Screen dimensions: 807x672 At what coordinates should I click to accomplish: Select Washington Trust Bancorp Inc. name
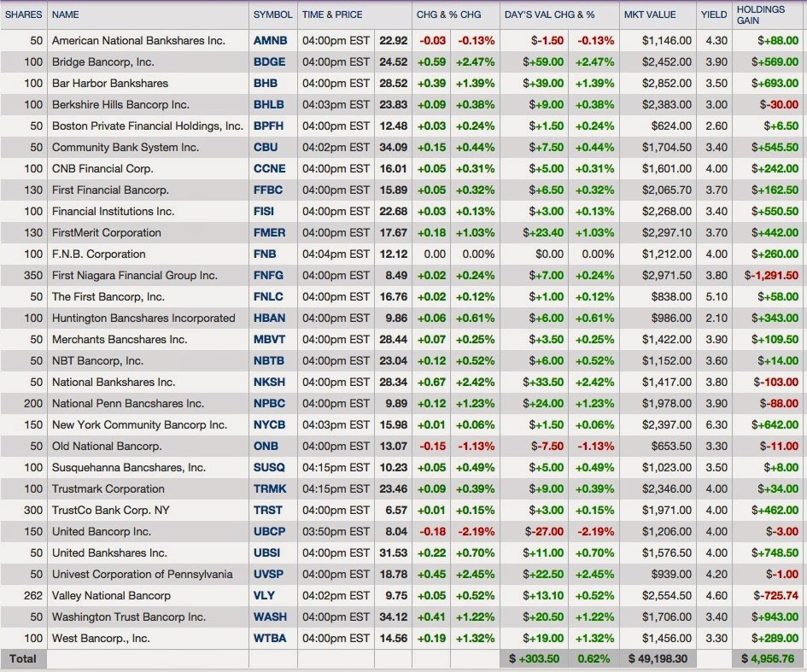tap(129, 616)
